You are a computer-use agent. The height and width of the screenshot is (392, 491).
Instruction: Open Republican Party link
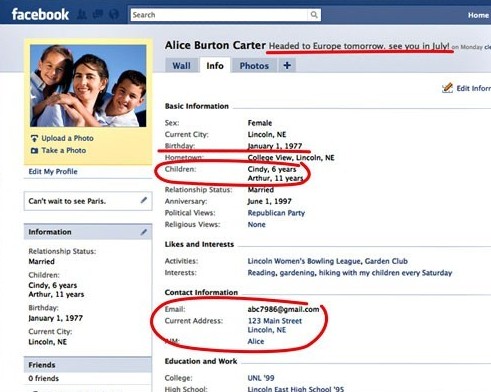pyautogui.click(x=276, y=213)
